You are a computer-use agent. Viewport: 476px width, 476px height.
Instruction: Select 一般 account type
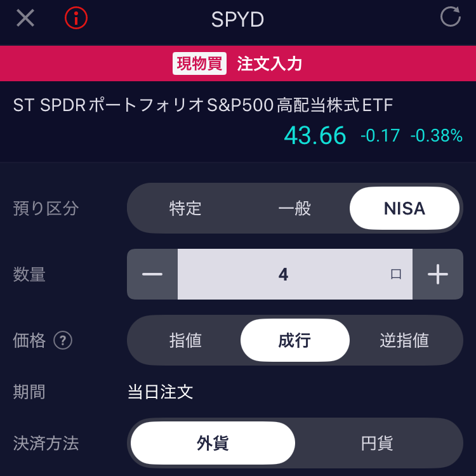294,208
